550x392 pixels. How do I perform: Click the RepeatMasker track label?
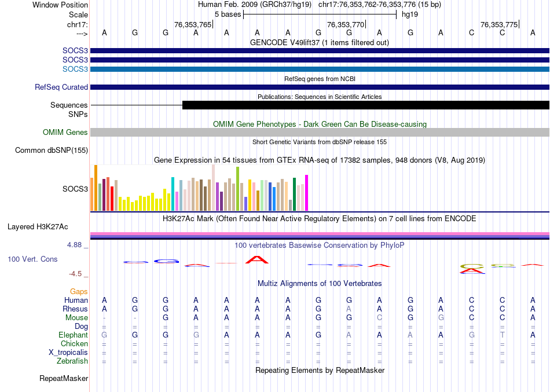tap(64, 379)
